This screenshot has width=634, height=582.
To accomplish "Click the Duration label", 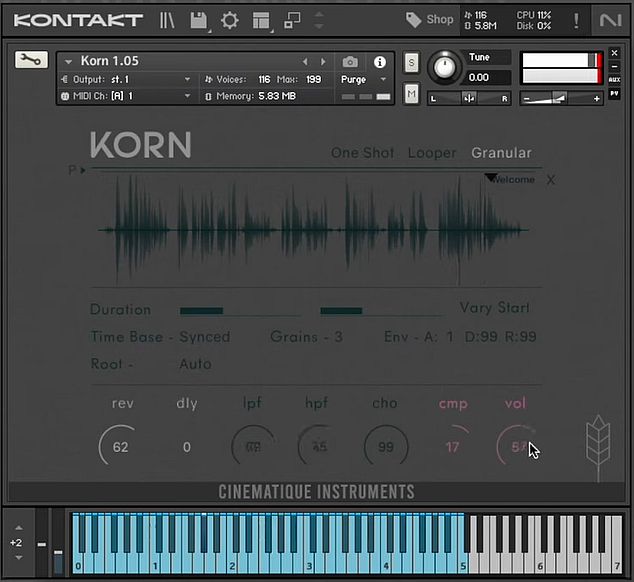I will pos(120,309).
